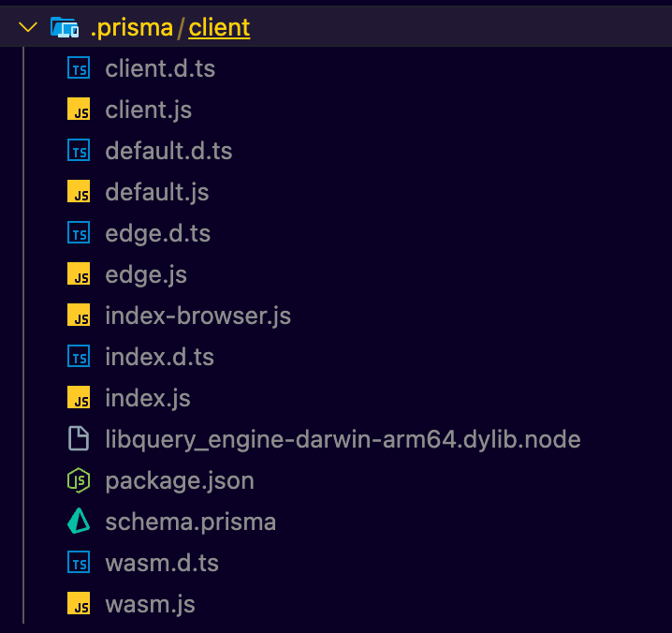Screen dimensions: 672x633
Task: Open the underlined client folder link
Action: pos(219,28)
